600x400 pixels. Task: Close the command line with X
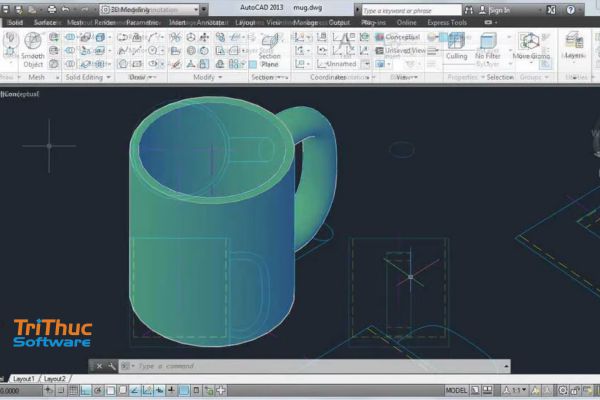click(x=99, y=366)
